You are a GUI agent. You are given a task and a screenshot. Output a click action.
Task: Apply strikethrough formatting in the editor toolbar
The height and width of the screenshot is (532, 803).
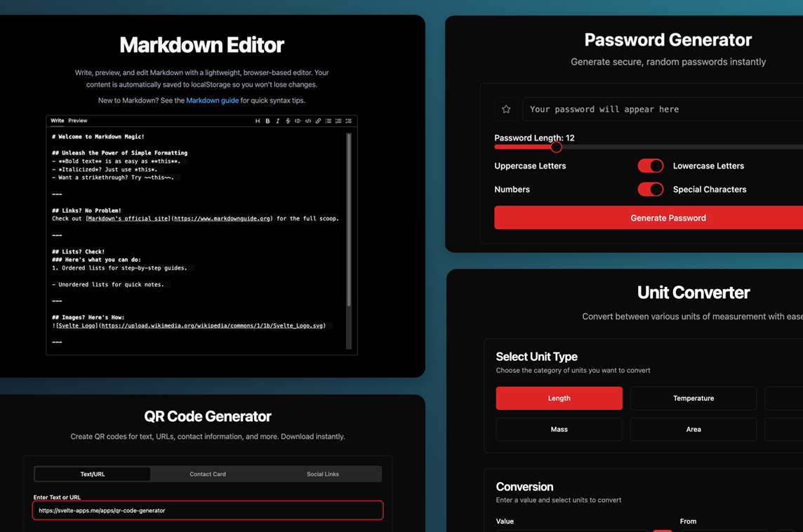(288, 121)
